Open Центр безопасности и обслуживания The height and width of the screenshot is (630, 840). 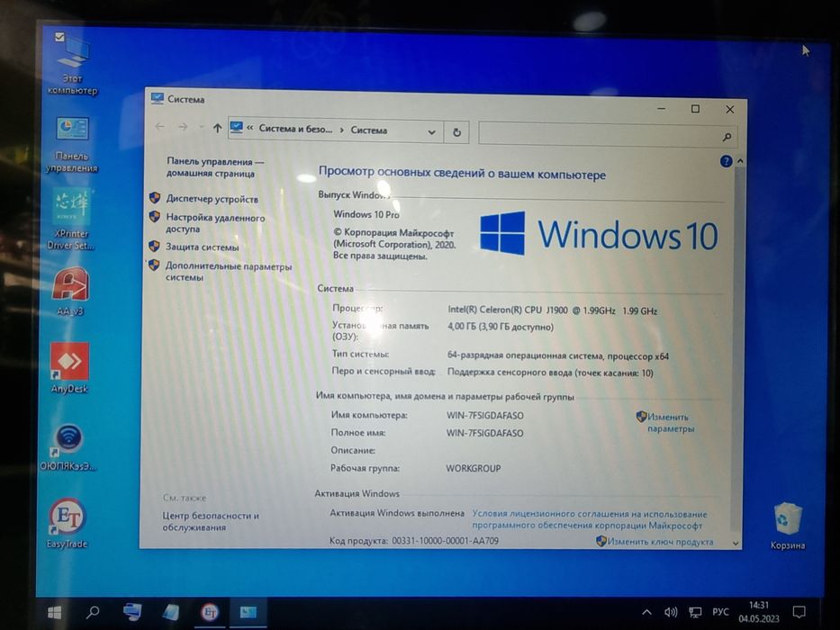pyautogui.click(x=211, y=521)
